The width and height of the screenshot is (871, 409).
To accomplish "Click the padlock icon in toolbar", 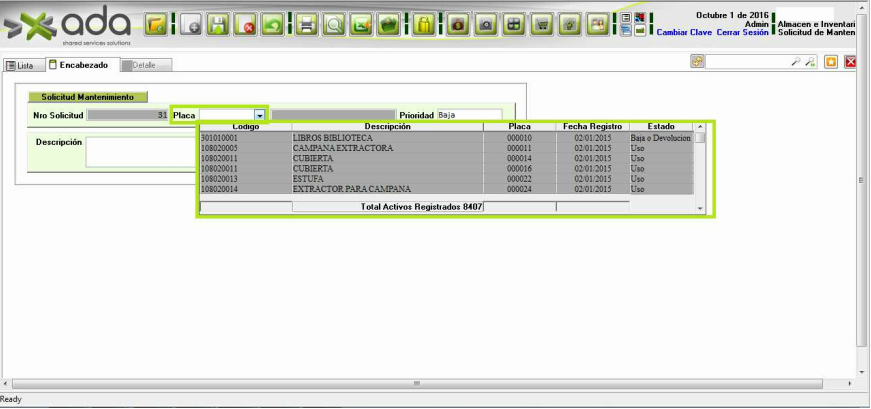I will 424,25.
